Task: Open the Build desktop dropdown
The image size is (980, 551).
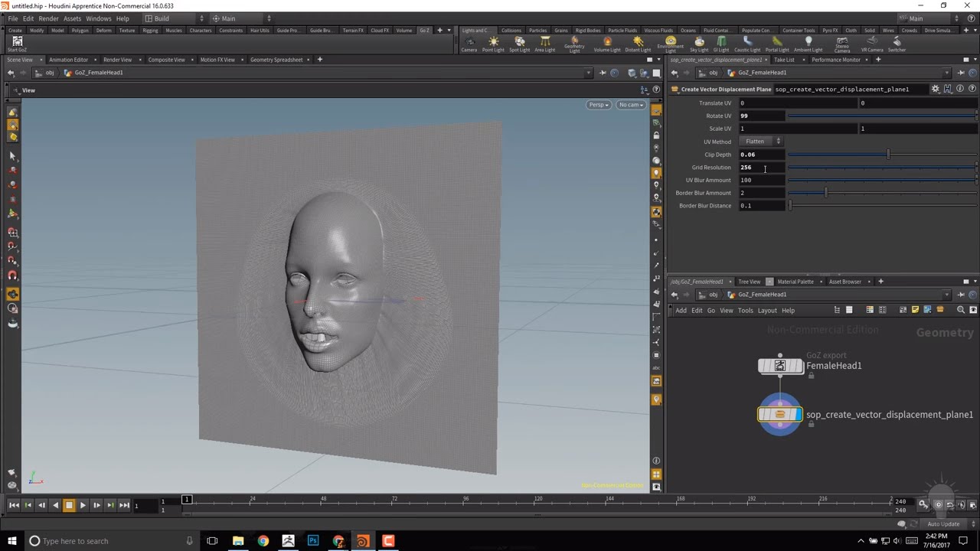Action: (175, 18)
